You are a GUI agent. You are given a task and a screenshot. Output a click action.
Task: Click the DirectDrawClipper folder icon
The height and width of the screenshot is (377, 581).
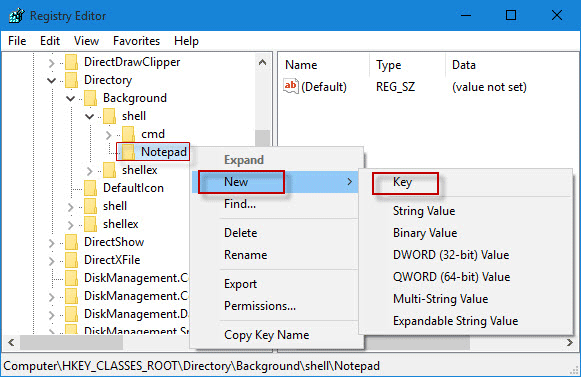tap(72, 62)
